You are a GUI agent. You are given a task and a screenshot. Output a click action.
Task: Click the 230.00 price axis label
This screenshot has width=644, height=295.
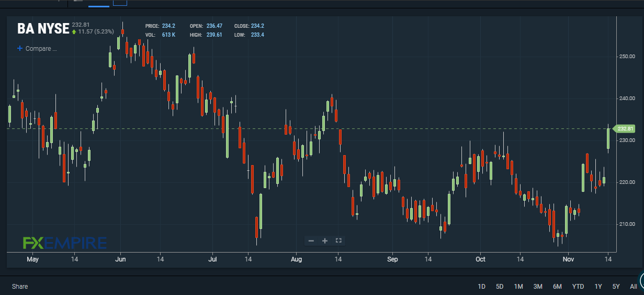[x=627, y=140]
